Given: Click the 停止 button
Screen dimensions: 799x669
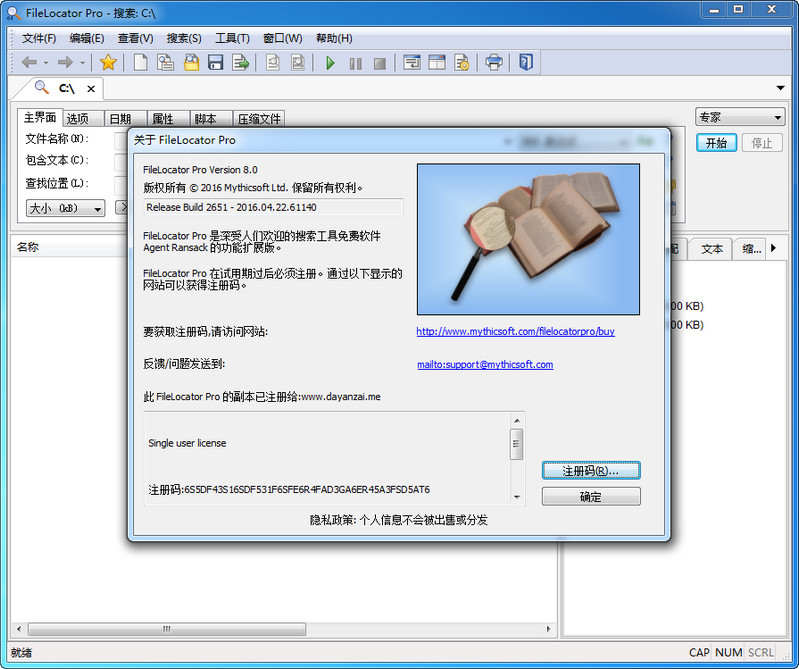Looking at the screenshot, I should pos(762,143).
